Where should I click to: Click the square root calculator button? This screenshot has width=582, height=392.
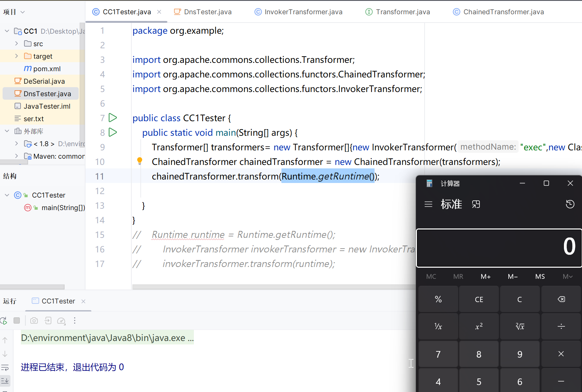point(520,326)
